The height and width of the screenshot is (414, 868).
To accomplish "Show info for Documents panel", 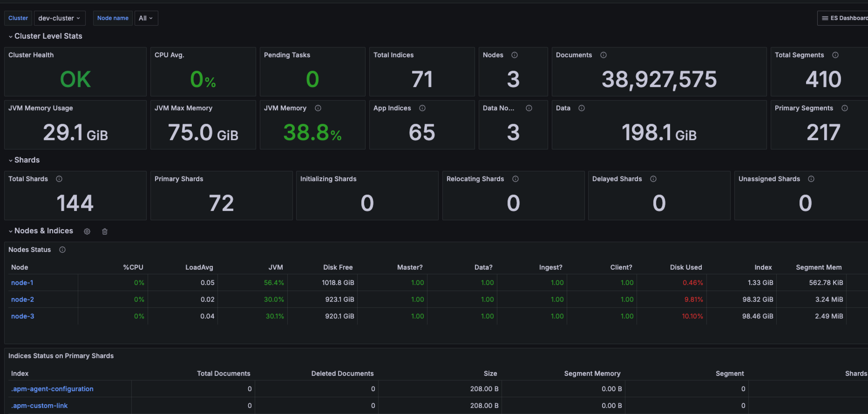I will pos(604,55).
